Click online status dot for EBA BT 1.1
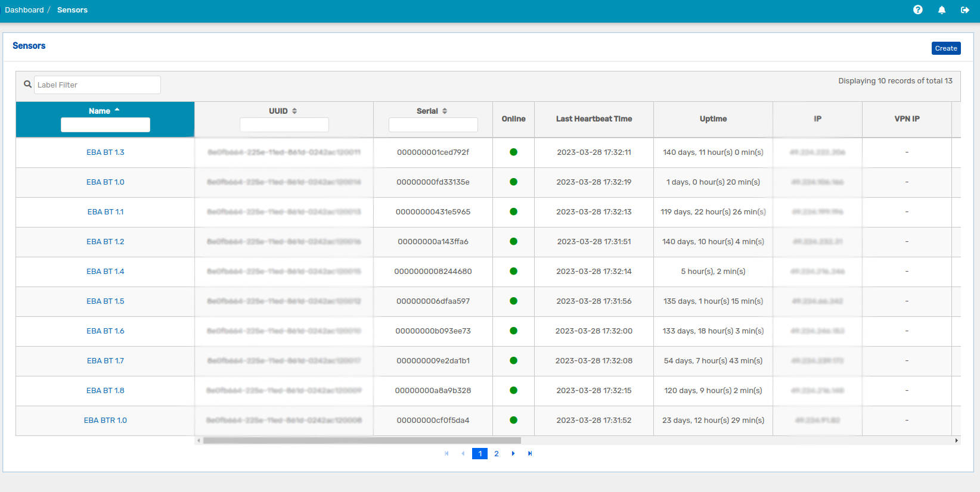 tap(513, 211)
